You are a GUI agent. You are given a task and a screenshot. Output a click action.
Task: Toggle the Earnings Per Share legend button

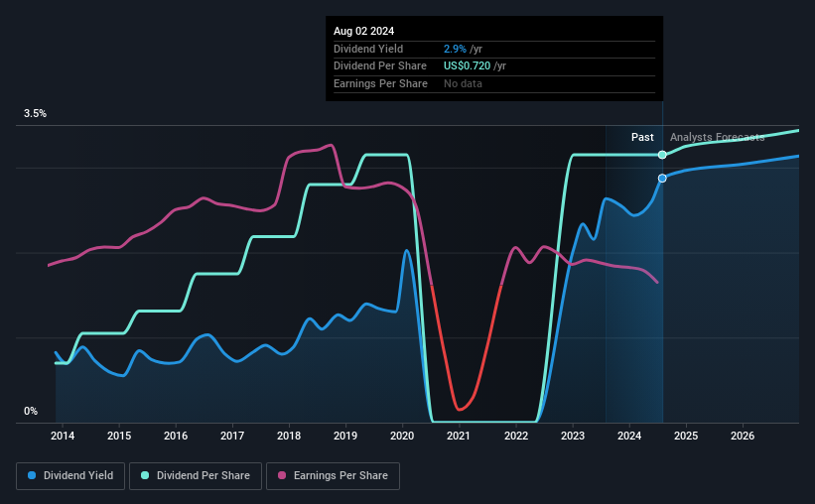pyautogui.click(x=333, y=476)
